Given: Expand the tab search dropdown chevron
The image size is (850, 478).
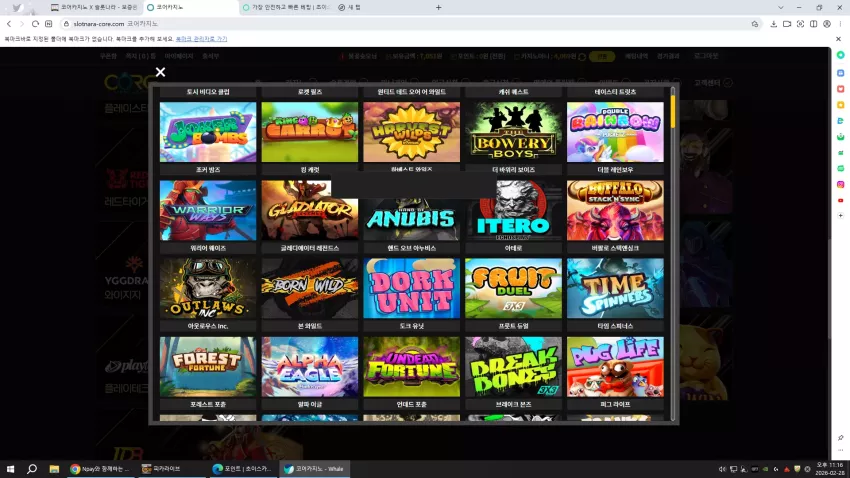Looking at the screenshot, I should pos(781,8).
